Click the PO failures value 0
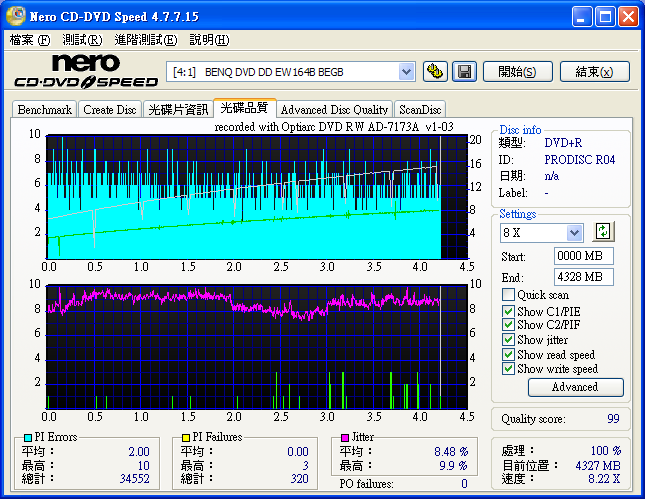Image resolution: width=645 pixels, height=499 pixels. [464, 484]
